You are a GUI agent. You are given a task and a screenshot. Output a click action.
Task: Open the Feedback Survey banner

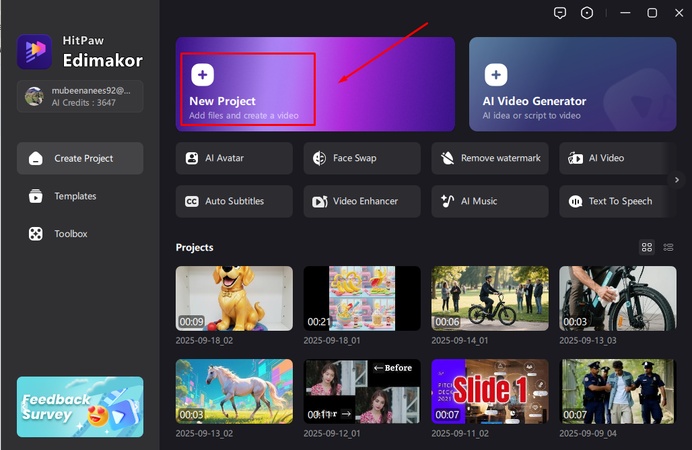(80, 407)
